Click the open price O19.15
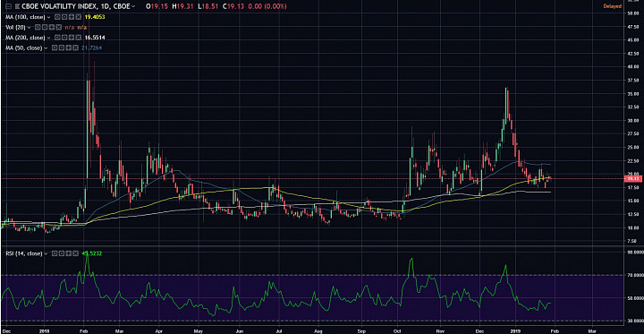The height and width of the screenshot is (334, 644). pyautogui.click(x=157, y=6)
